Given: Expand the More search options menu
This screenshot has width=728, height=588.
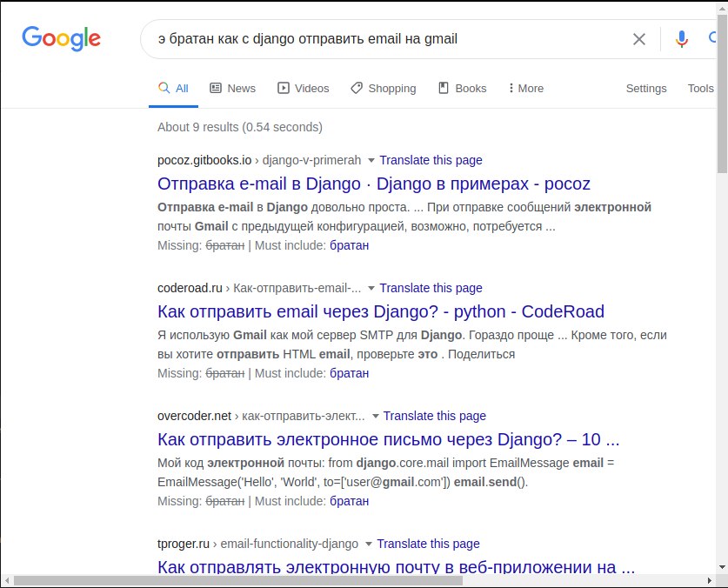Looking at the screenshot, I should 526,88.
